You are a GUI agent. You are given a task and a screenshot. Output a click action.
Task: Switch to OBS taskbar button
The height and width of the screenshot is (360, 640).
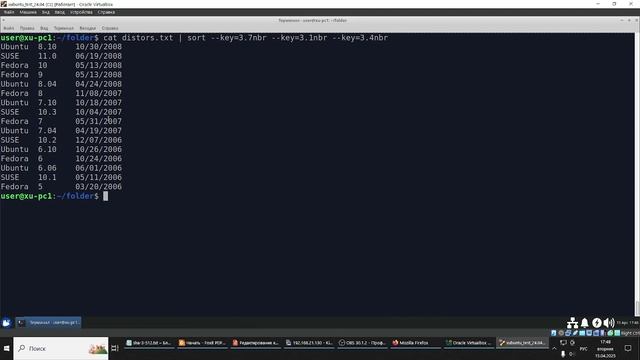coord(362,343)
